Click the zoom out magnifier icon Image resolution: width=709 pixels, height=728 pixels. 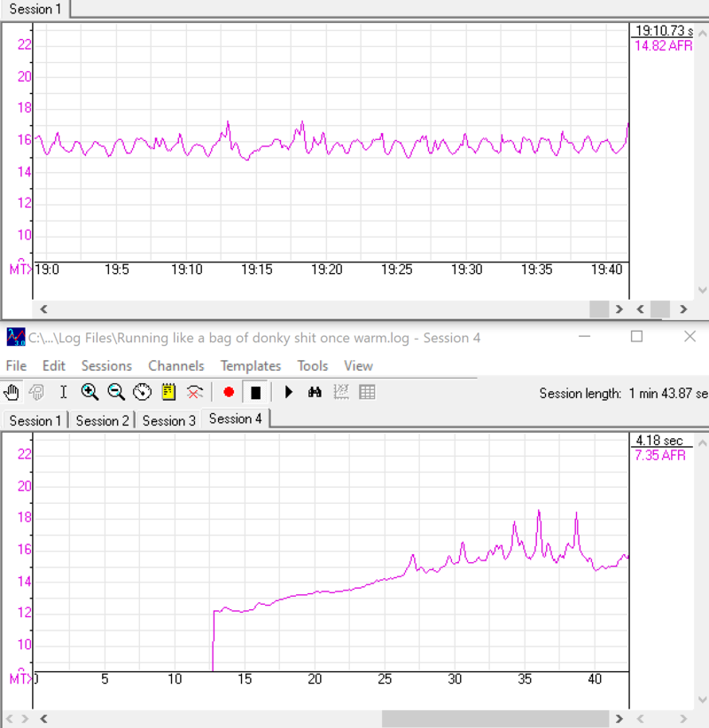tap(116, 392)
